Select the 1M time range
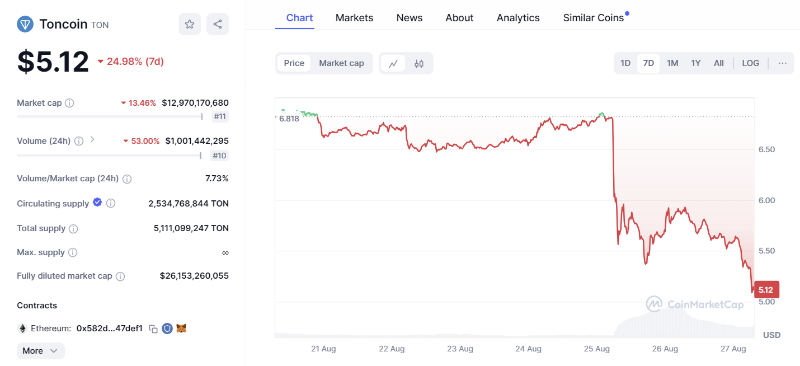 [x=672, y=63]
